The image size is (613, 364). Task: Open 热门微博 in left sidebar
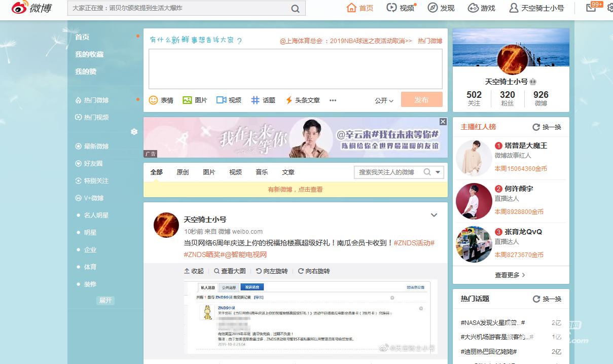92,100
